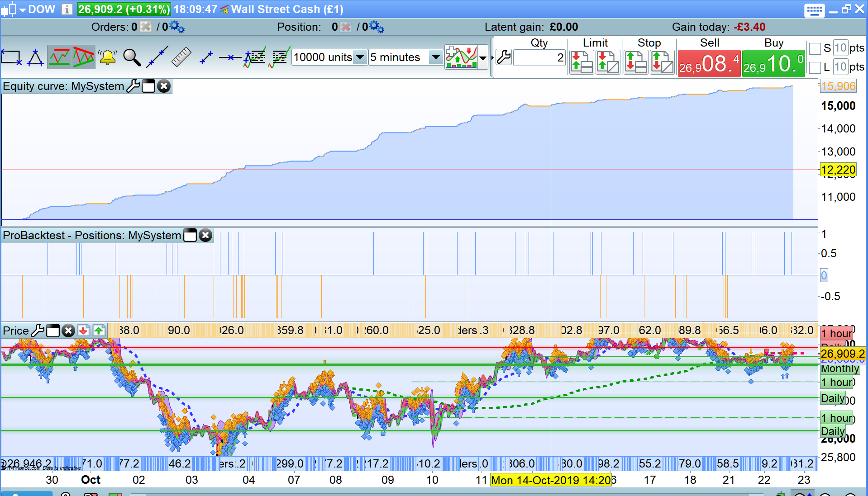Open the instrument info button next to DOW
868x496 pixels.
67,9
